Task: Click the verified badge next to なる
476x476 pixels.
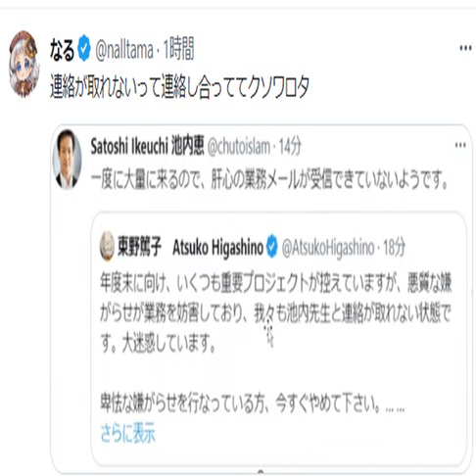Action: click(84, 48)
